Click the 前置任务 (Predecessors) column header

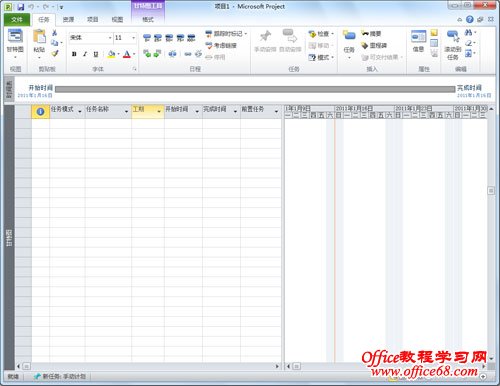tap(261, 111)
